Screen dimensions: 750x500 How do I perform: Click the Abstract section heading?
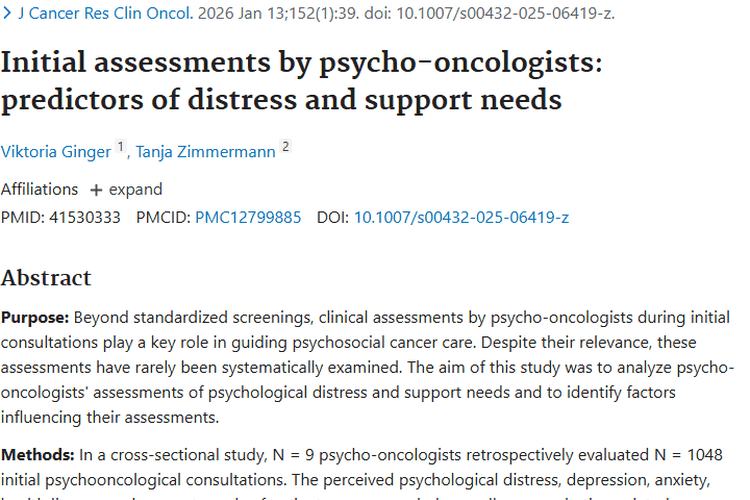46,278
